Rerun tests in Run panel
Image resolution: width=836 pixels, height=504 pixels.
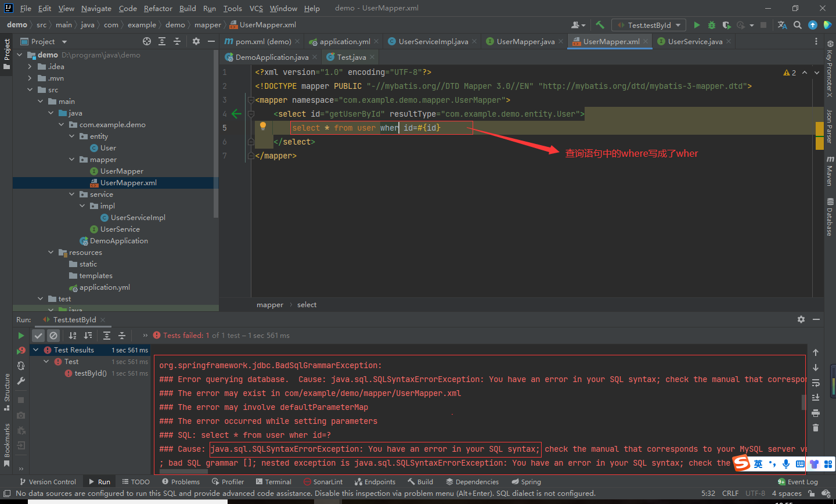pos(21,336)
